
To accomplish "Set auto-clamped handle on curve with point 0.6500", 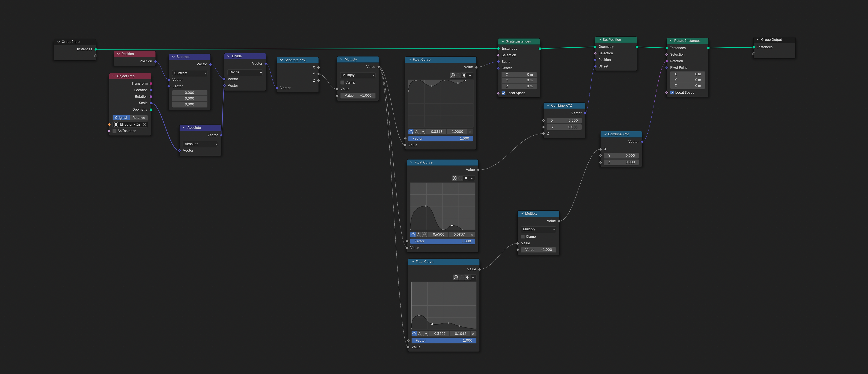I will click(x=424, y=235).
